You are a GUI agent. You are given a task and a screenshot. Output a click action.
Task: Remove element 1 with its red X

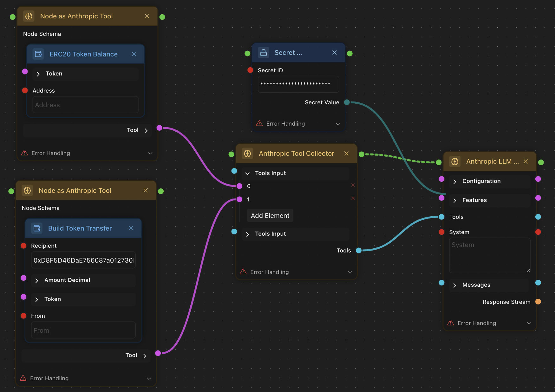353,199
